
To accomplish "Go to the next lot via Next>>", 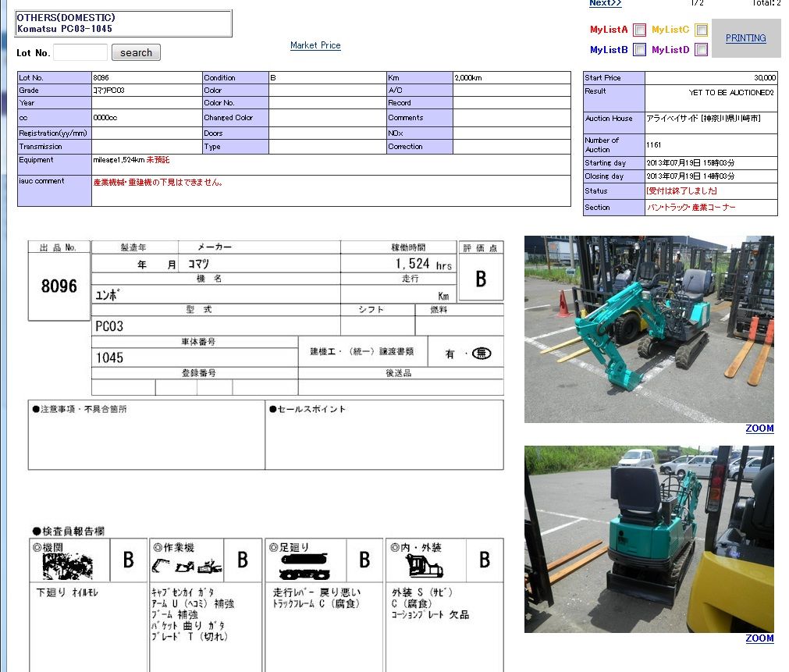I will (x=605, y=3).
